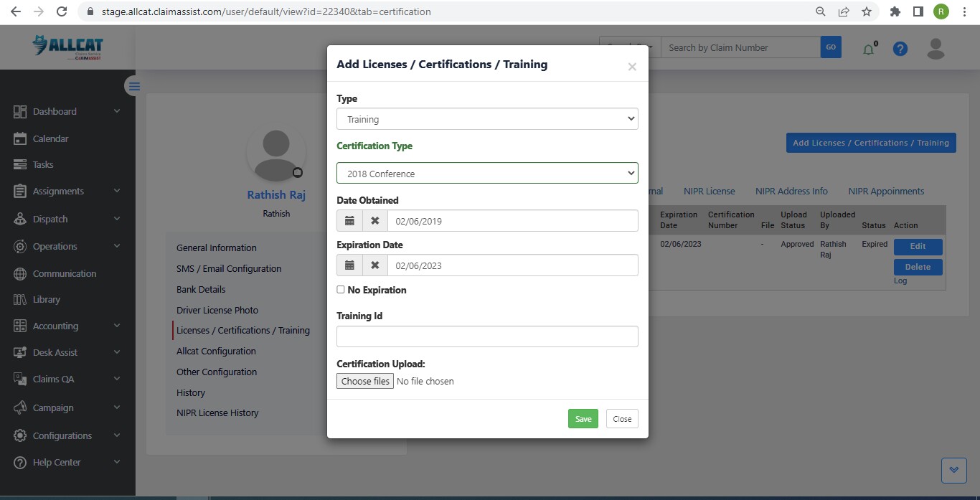The height and width of the screenshot is (500, 980).
Task: Toggle the sidebar hamburger menu icon
Action: click(x=134, y=86)
